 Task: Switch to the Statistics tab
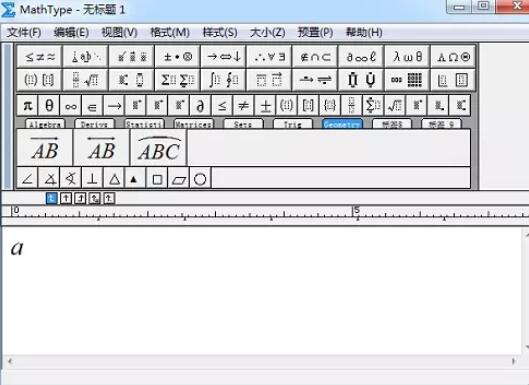[144, 124]
